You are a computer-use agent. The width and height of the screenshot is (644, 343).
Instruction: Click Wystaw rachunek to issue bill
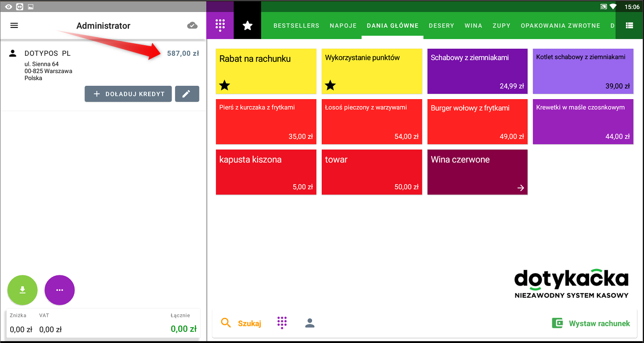pos(591,323)
